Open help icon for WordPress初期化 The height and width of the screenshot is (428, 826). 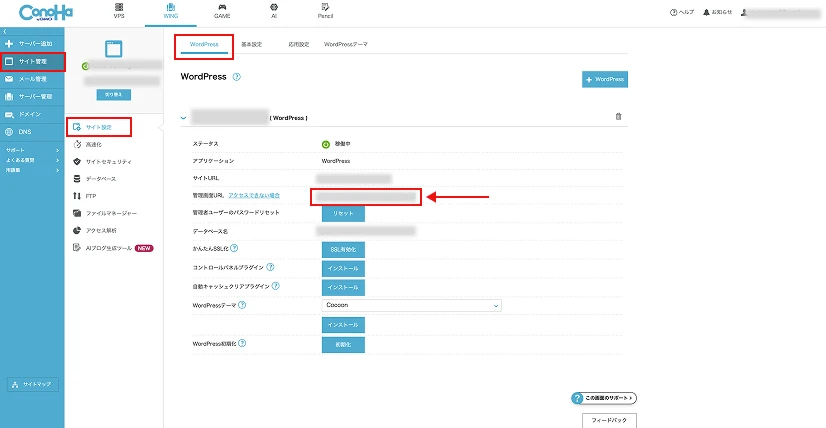click(242, 343)
